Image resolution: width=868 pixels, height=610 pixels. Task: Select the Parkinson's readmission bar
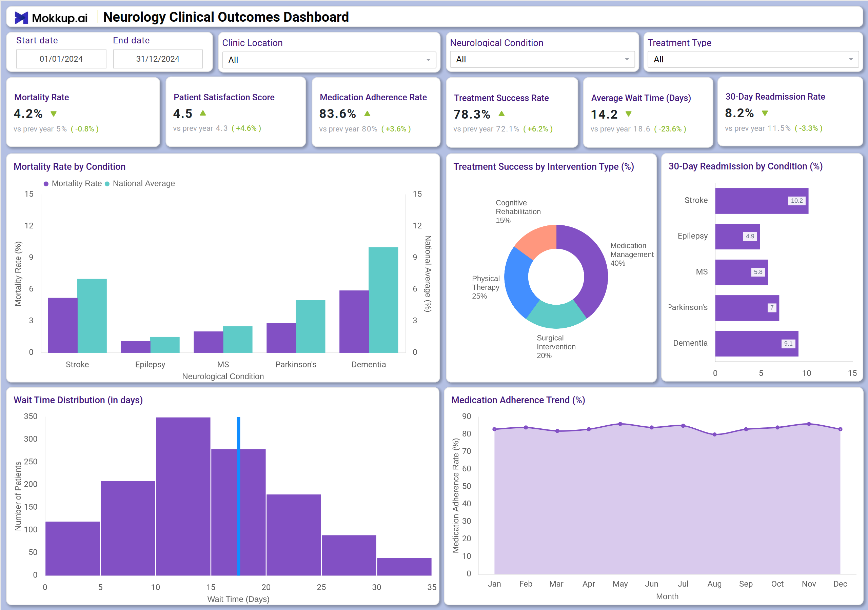[x=747, y=308]
